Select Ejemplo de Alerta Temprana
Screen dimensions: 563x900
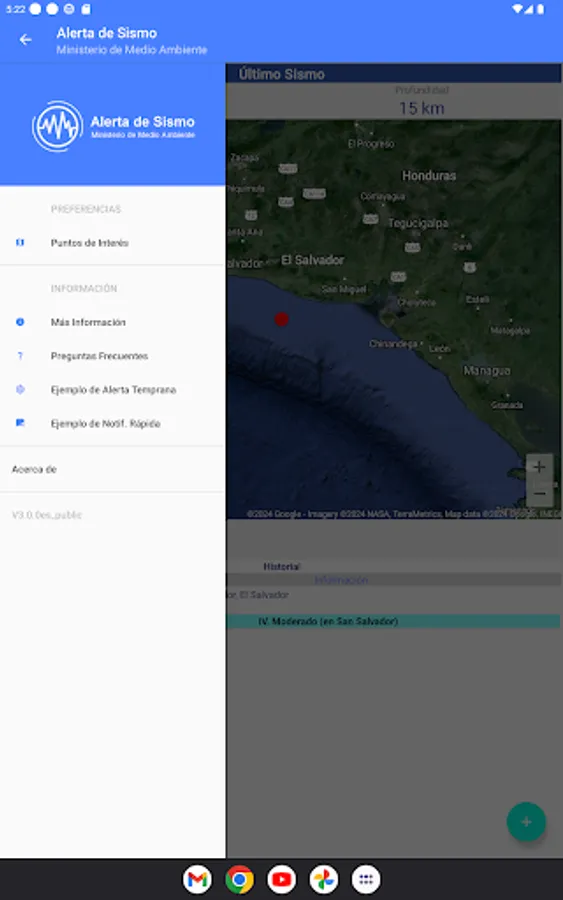tap(112, 390)
